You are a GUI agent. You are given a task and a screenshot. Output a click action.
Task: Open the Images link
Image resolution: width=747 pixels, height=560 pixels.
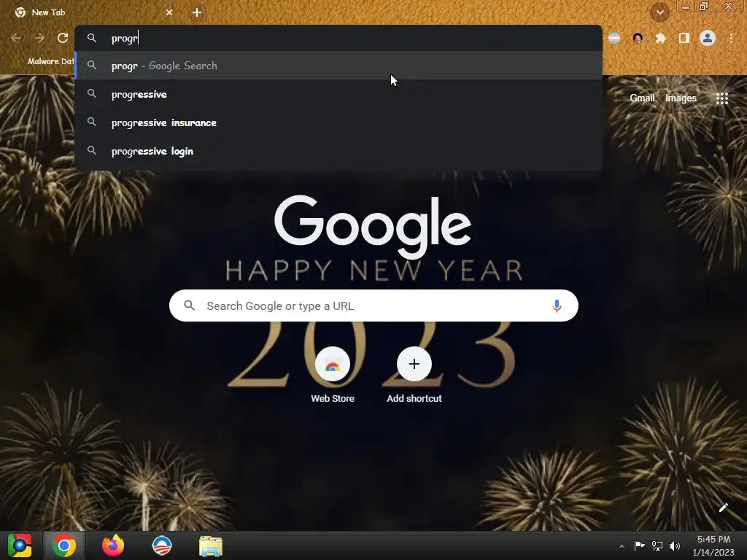point(681,98)
